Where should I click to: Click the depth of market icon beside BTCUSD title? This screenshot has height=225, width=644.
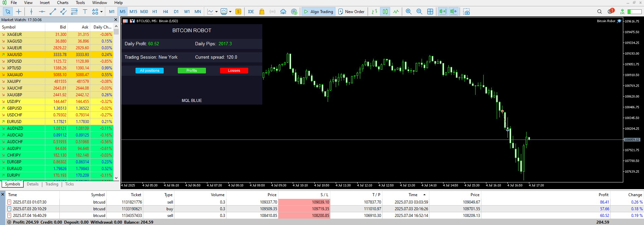[x=132, y=21]
